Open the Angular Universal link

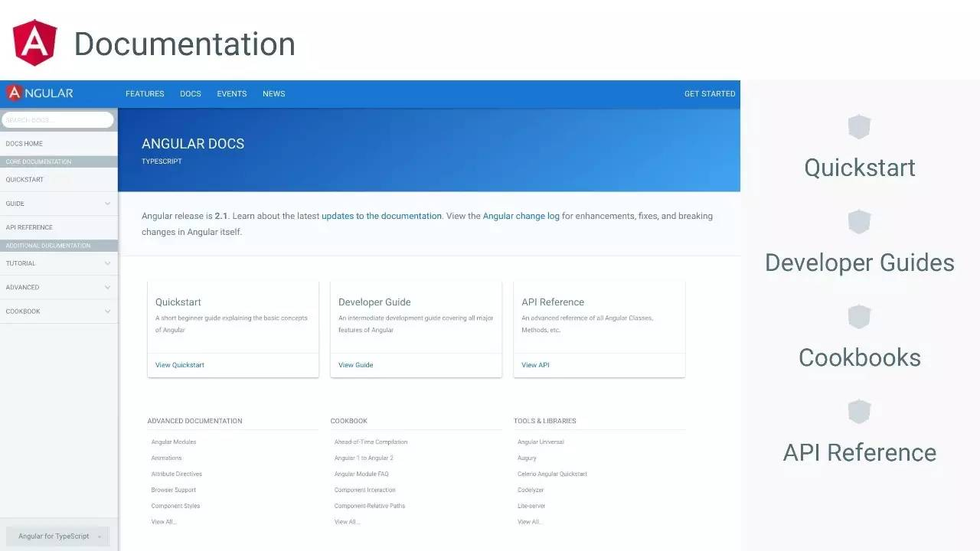click(x=541, y=442)
